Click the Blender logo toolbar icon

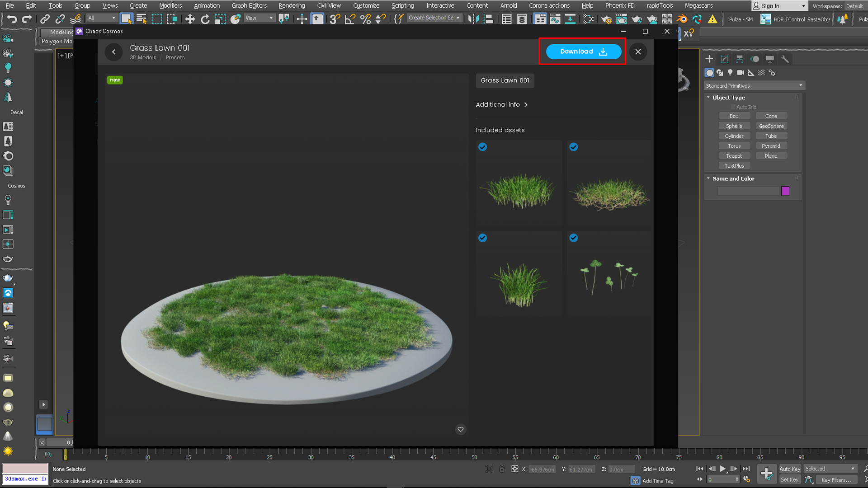point(682,19)
